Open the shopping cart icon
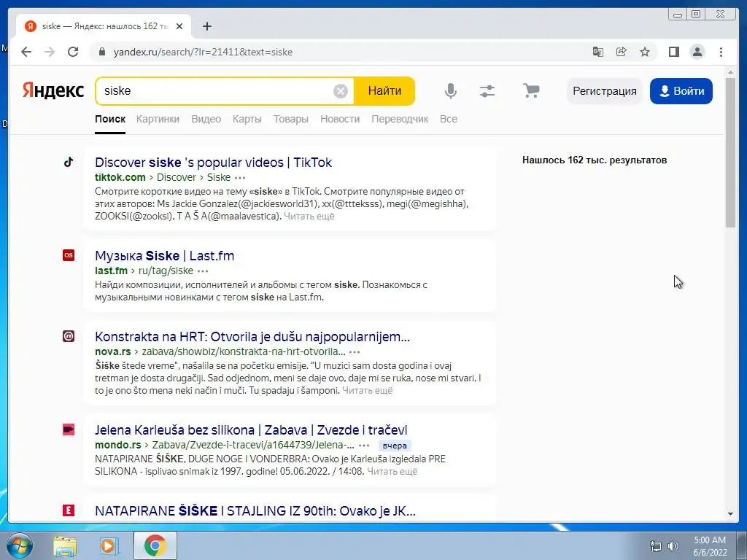 tap(531, 90)
